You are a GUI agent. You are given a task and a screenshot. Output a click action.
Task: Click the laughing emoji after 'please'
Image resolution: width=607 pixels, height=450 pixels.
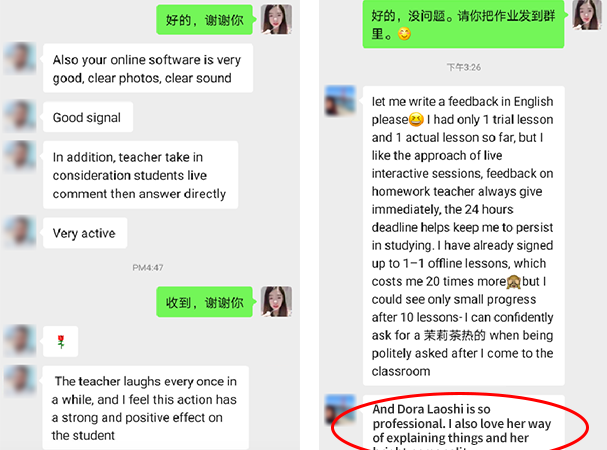point(417,119)
